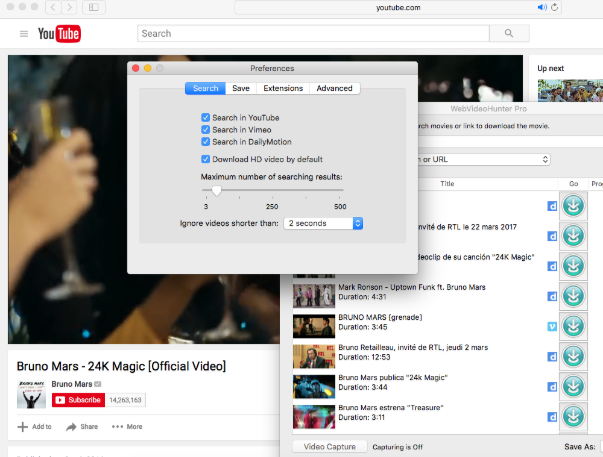Click the red Subscribe button
This screenshot has width=603, height=457.
78,400
